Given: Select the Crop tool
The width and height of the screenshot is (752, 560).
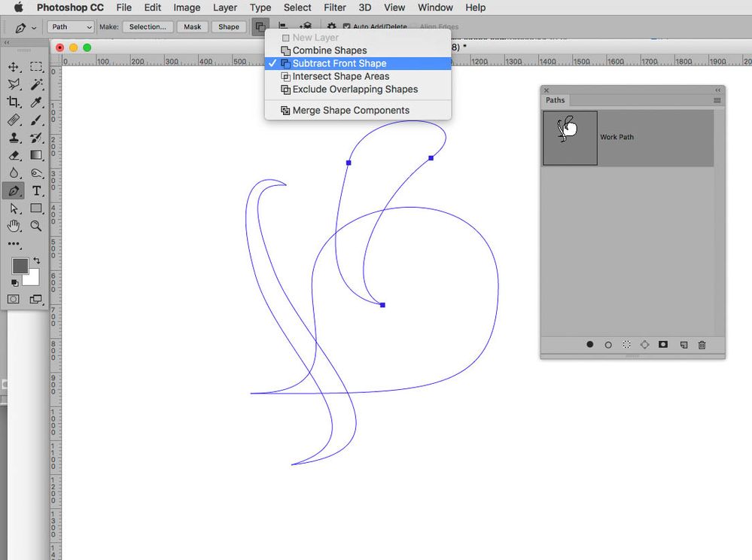Looking at the screenshot, I should tap(14, 102).
